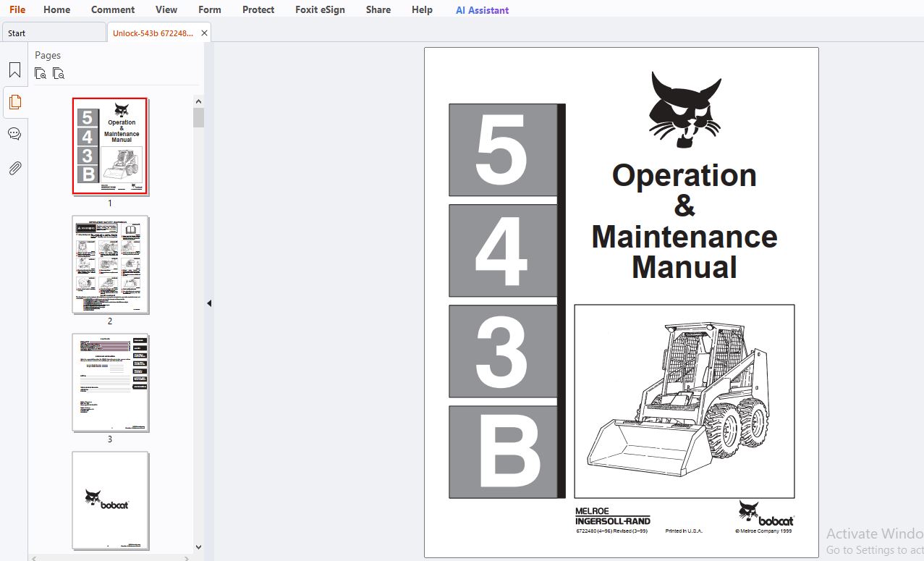Select the bobcat logo page thumbnail
The height and width of the screenshot is (561, 924).
click(x=110, y=500)
